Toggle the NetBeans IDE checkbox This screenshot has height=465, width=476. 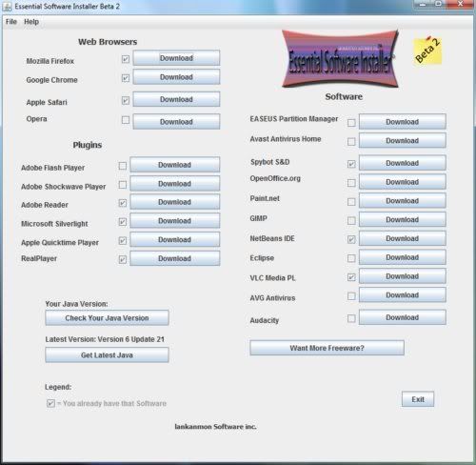pos(351,239)
